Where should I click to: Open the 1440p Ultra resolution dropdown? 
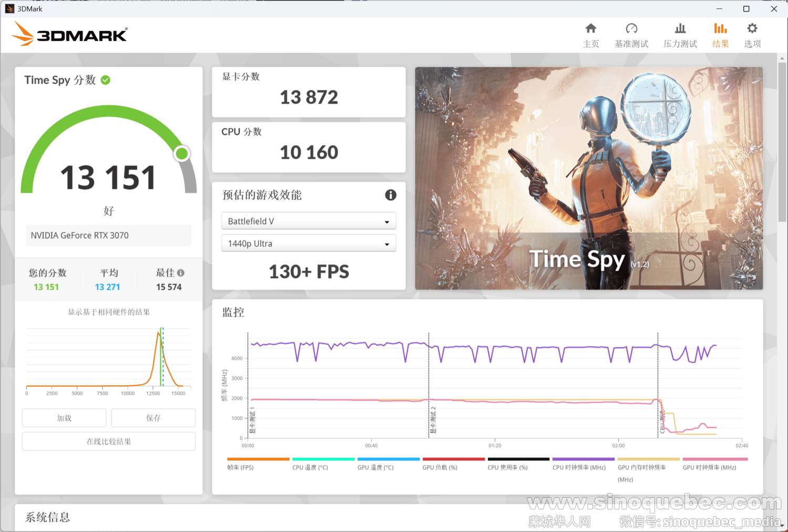pos(309,243)
